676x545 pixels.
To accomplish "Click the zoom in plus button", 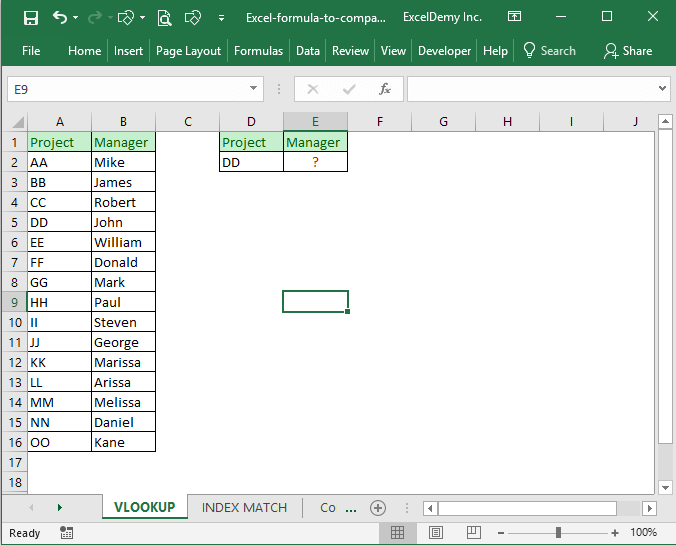I will 615,533.
